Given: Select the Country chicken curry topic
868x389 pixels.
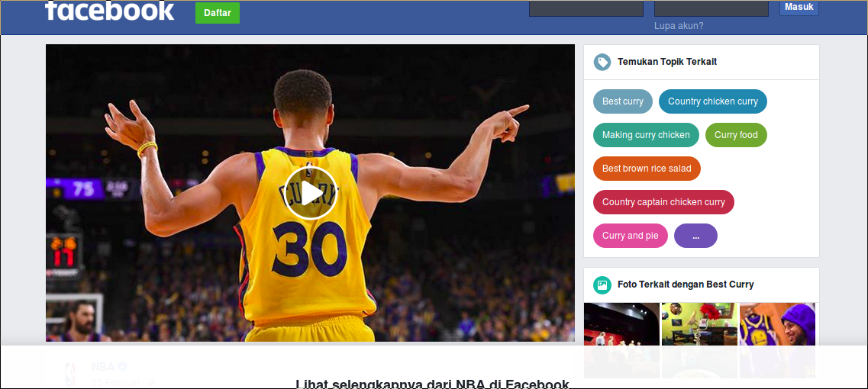Looking at the screenshot, I should tap(713, 101).
